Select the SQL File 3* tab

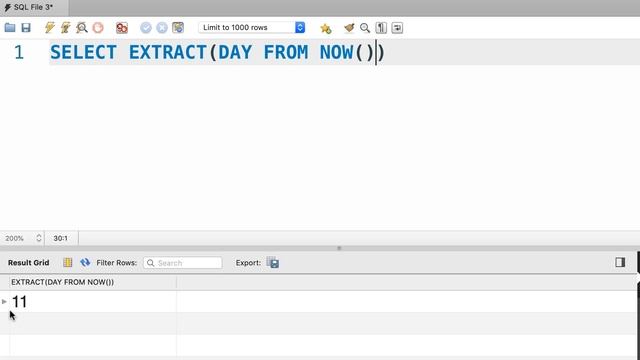(33, 7)
